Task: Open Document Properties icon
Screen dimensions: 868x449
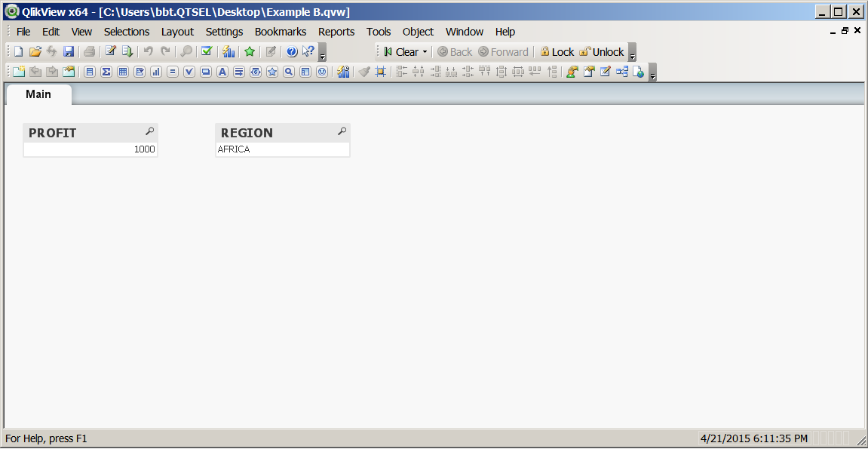Action: (x=589, y=72)
